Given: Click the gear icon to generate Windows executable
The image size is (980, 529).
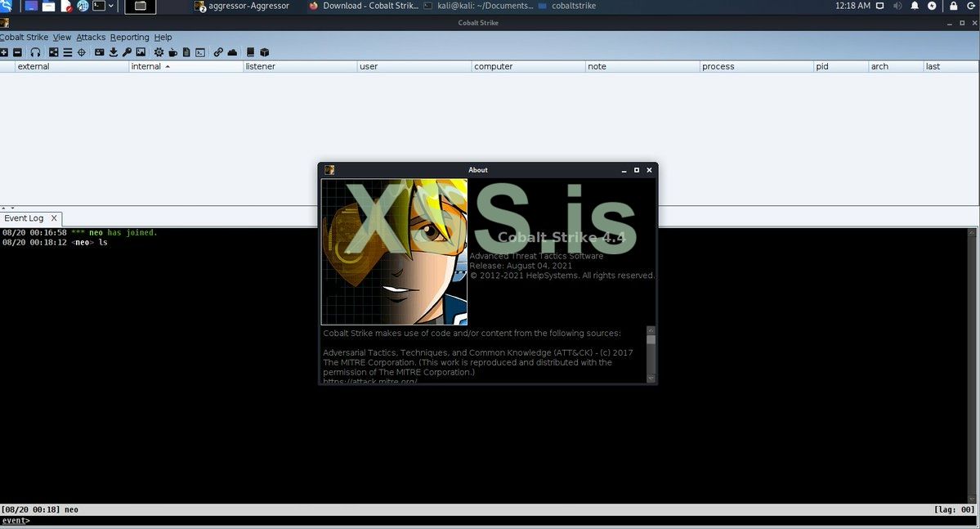Looking at the screenshot, I should [x=159, y=52].
